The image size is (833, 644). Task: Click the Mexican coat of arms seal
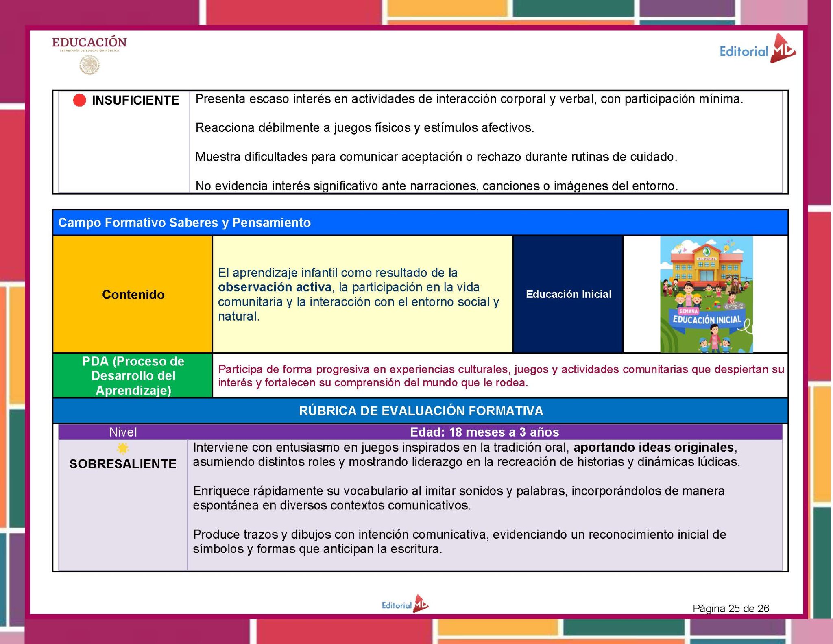(x=89, y=65)
